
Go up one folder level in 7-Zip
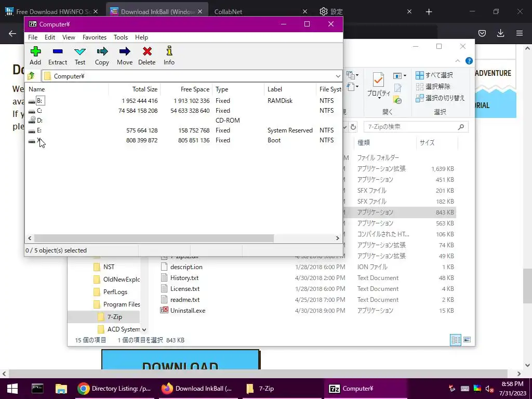coord(31,76)
